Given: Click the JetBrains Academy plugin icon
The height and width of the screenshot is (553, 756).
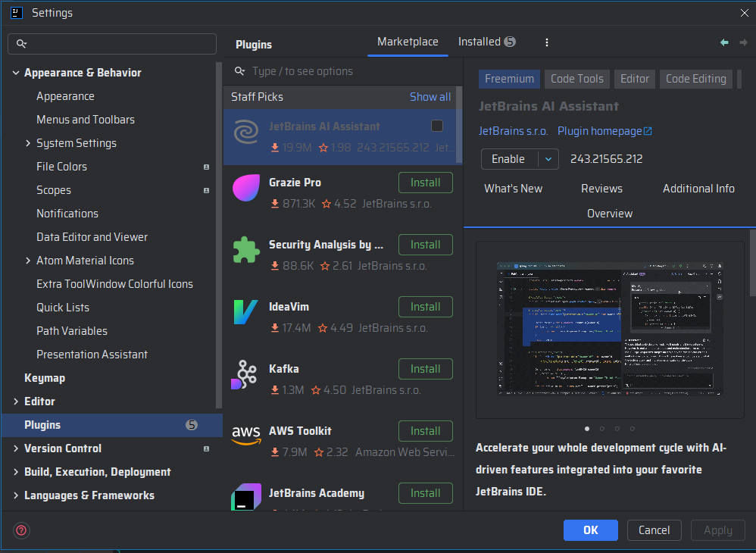Looking at the screenshot, I should pos(246,497).
